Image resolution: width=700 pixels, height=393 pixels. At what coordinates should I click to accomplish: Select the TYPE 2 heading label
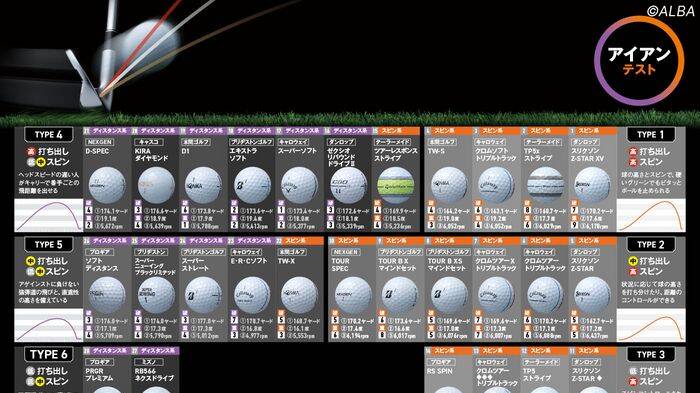(x=650, y=244)
